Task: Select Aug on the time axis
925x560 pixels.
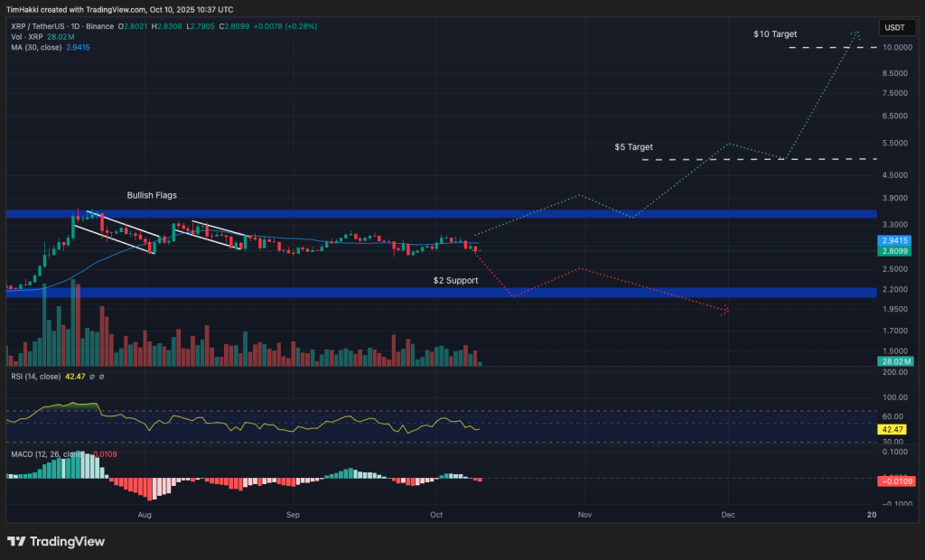Action: [144, 515]
